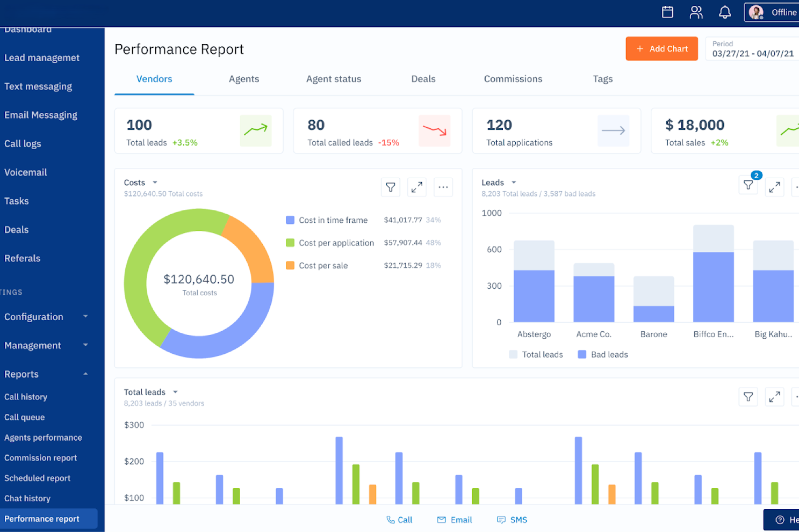This screenshot has width=799, height=532.
Task: Filter the Costs chart
Action: coord(391,187)
